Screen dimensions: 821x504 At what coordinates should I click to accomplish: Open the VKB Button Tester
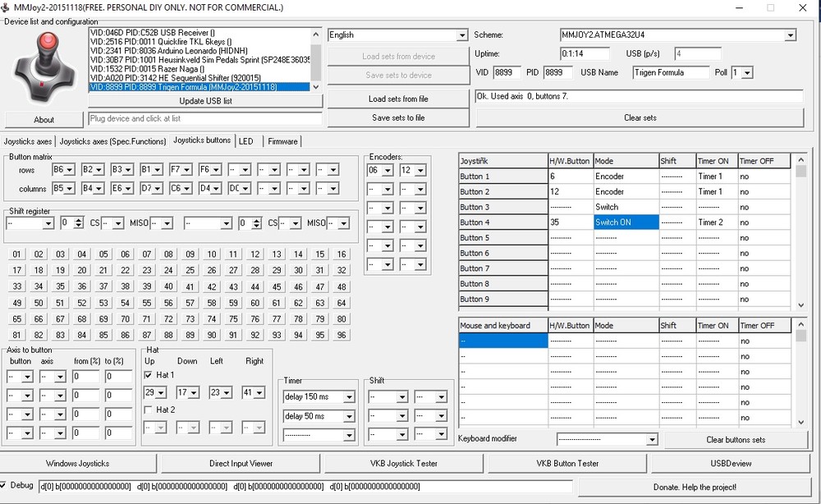click(567, 464)
